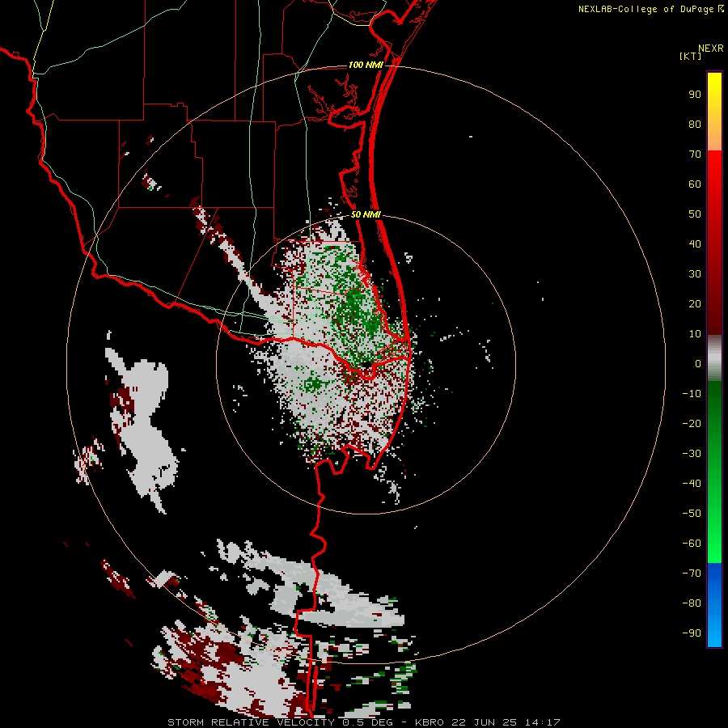The width and height of the screenshot is (728, 728).
Task: Click the KBRO 22 JUN 25 14:17 timestamp
Action: 488,722
